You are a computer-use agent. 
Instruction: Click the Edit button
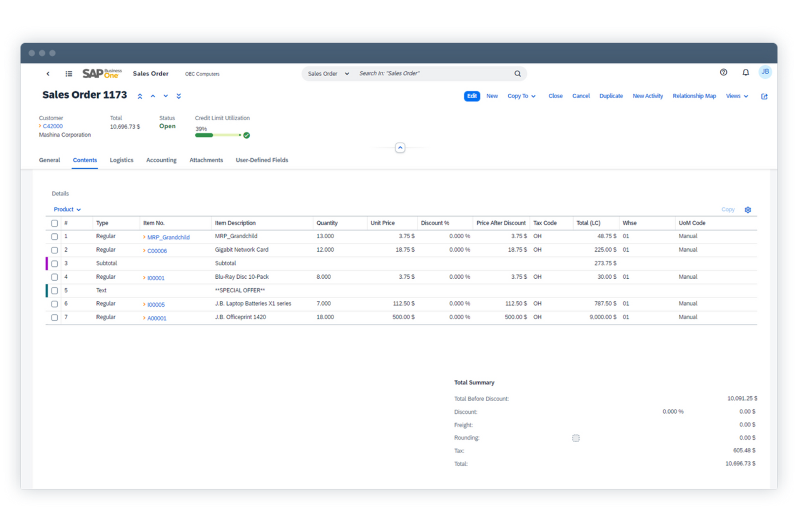click(x=472, y=96)
